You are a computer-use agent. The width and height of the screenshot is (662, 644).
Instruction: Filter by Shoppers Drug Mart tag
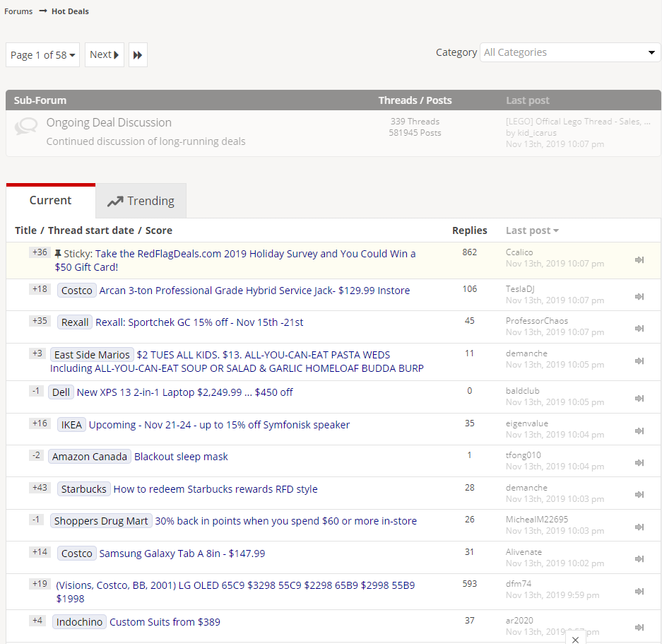101,521
